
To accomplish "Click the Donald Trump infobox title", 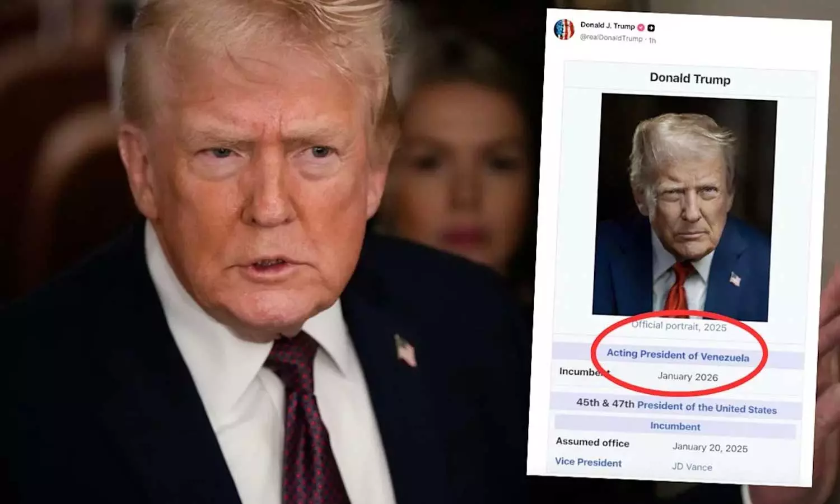I will tap(690, 78).
